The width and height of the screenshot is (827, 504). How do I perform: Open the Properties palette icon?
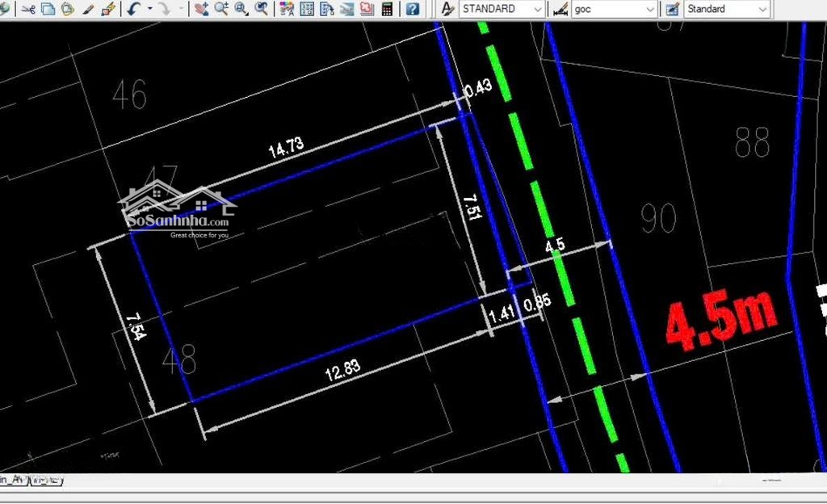tap(286, 9)
